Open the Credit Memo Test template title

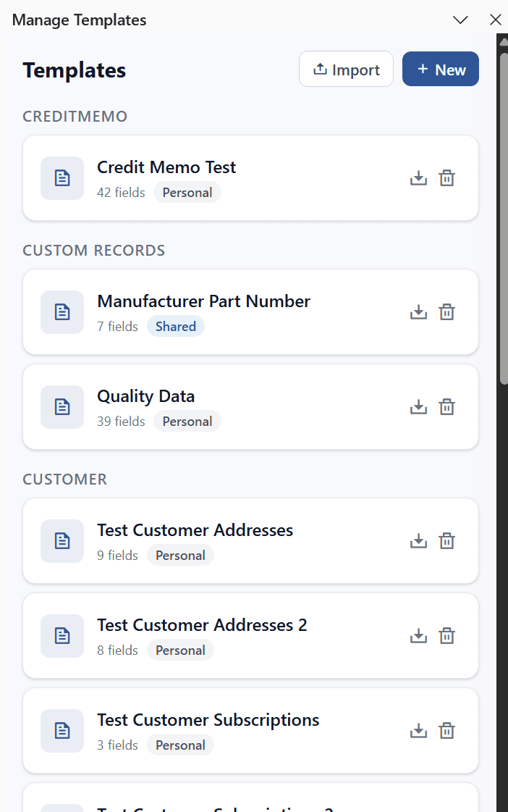[x=166, y=167]
